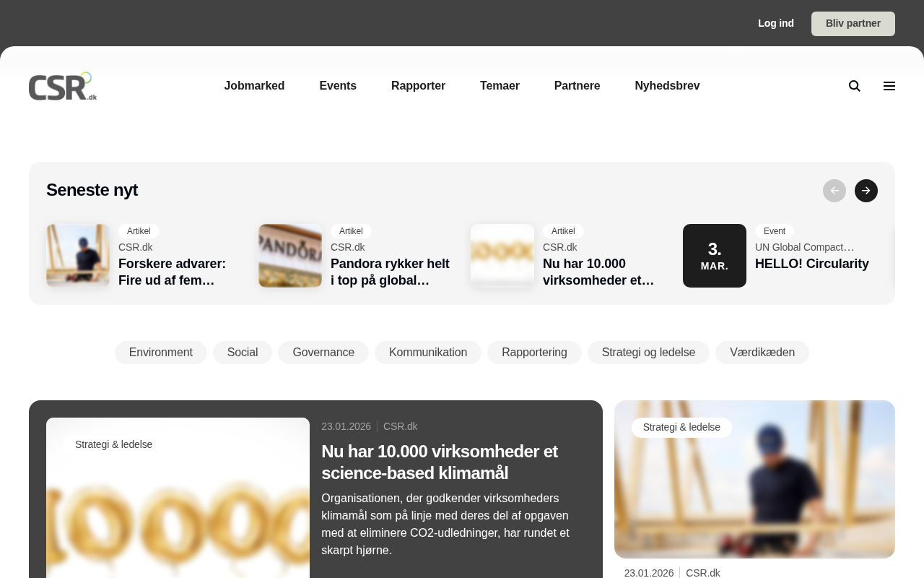
Task: Select the Environment filter chip
Action: 161,353
